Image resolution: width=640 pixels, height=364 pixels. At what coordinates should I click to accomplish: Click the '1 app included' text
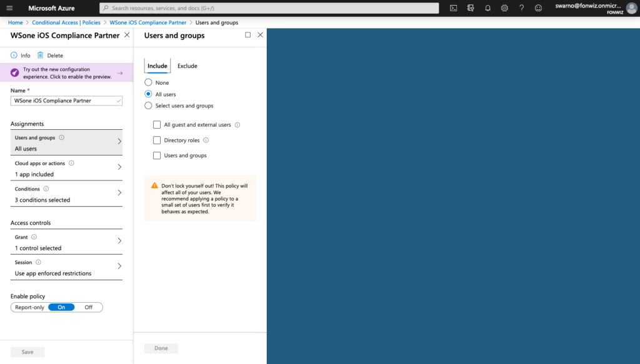[x=34, y=174]
